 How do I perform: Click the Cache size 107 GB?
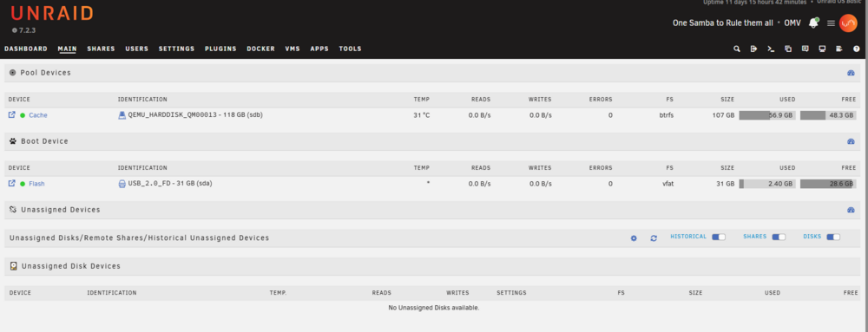click(724, 115)
